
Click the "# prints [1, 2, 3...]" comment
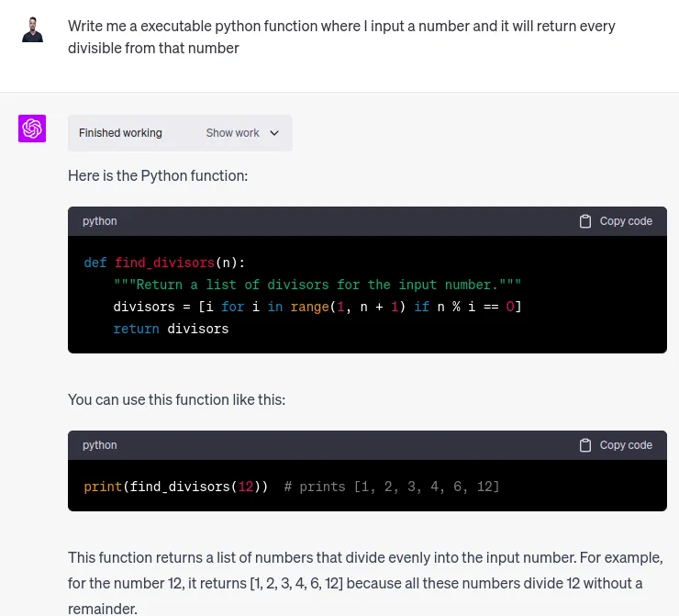pyautogui.click(x=392, y=487)
